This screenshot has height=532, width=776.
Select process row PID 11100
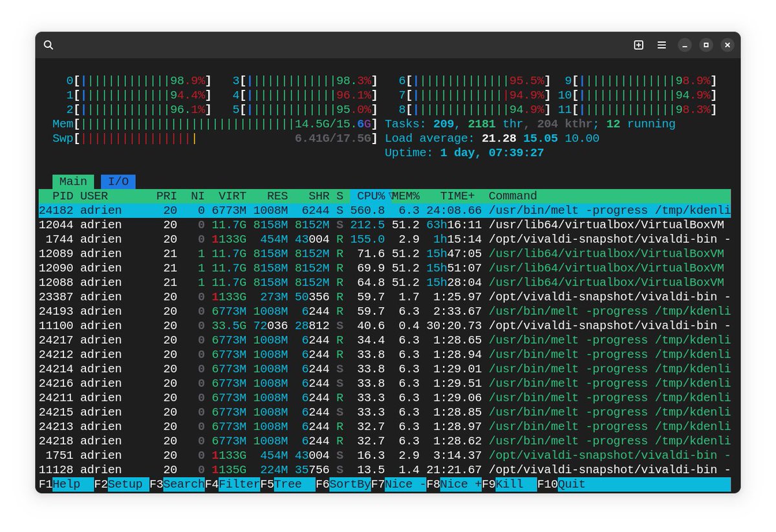385,326
